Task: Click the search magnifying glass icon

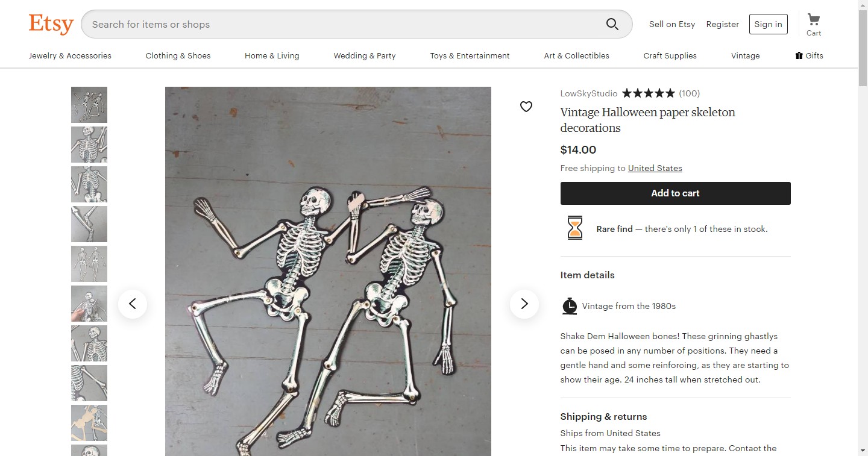Action: (612, 24)
